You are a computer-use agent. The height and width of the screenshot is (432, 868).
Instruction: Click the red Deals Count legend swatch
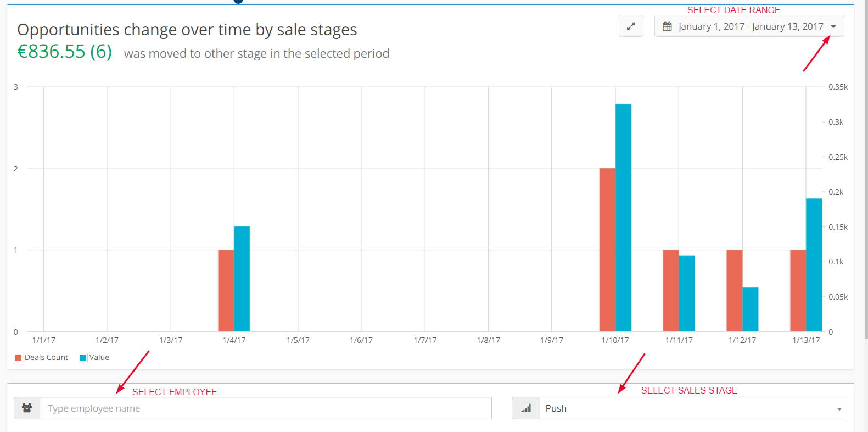click(x=18, y=358)
